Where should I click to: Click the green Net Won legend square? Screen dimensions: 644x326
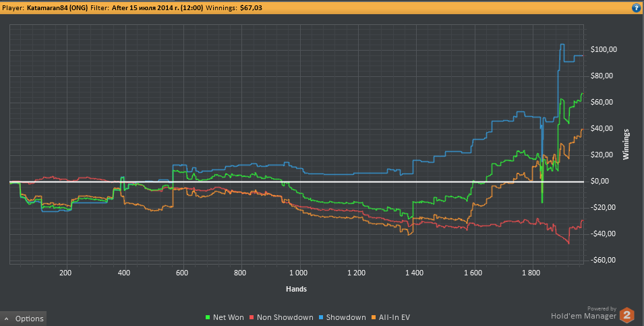click(208, 317)
